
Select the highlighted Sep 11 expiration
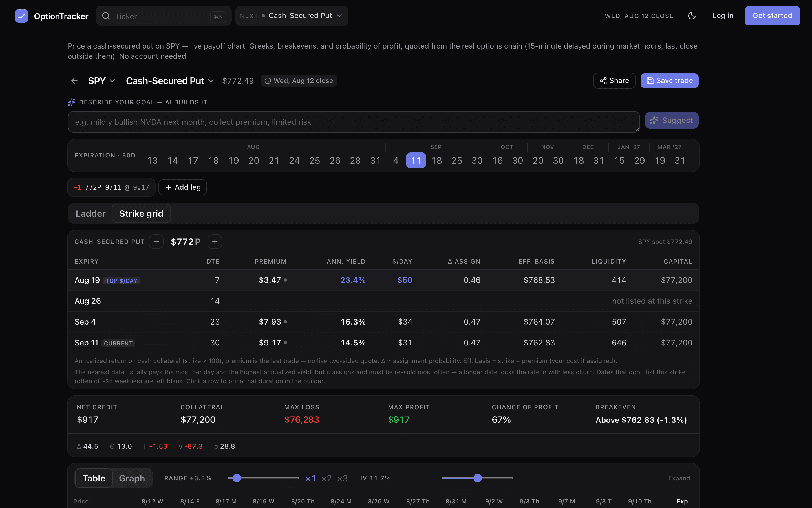[416, 161]
